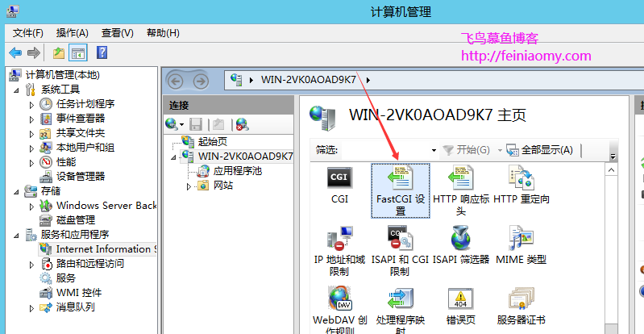
Task: Open MIME 类型 feature
Action: [521, 245]
